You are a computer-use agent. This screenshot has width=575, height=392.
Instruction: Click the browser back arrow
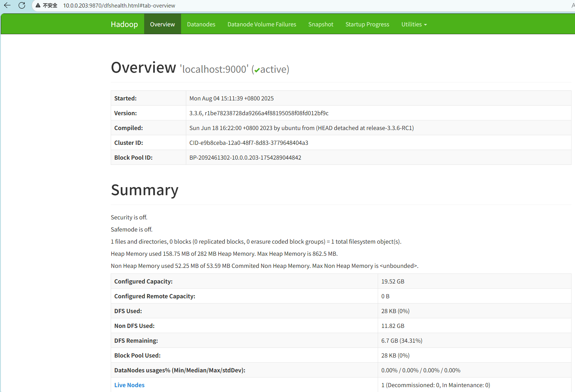7,5
